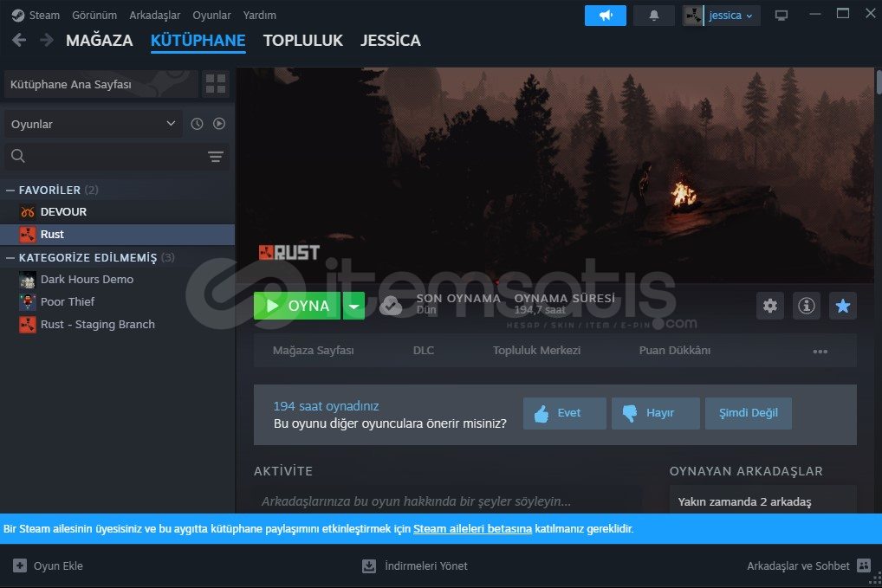Select Dark Hours Demo in library
882x588 pixels.
coord(117,280)
